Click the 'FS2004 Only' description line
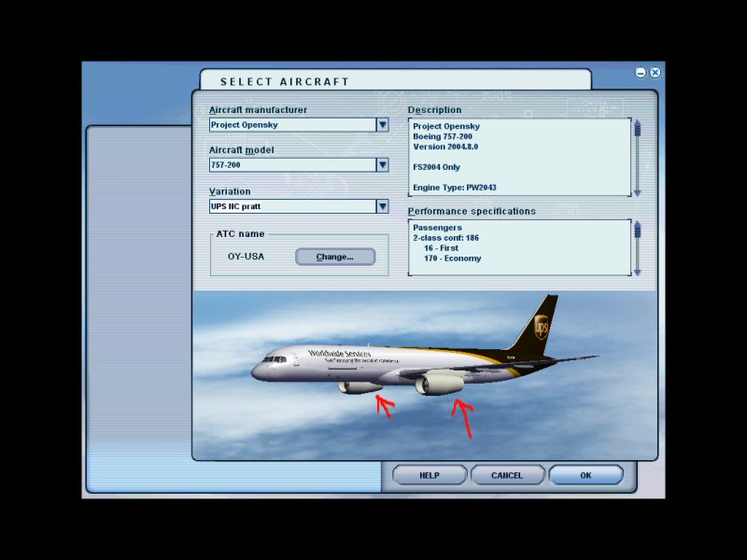The height and width of the screenshot is (560, 747). pos(436,167)
